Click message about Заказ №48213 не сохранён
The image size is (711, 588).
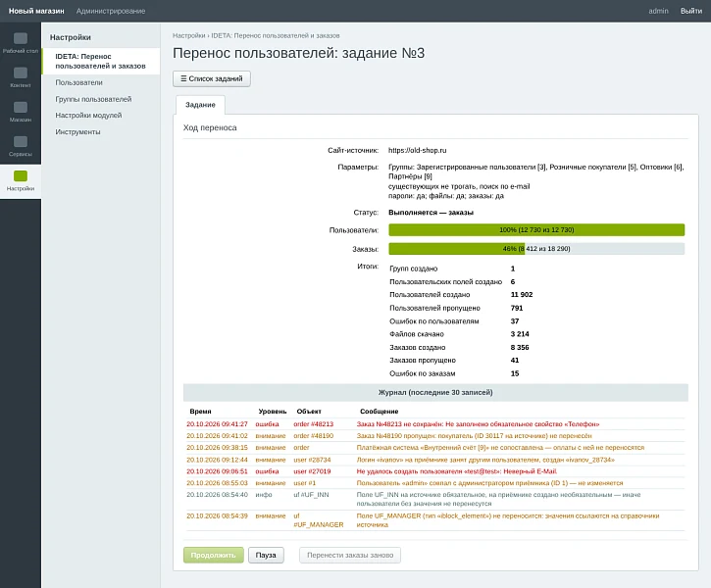point(478,424)
